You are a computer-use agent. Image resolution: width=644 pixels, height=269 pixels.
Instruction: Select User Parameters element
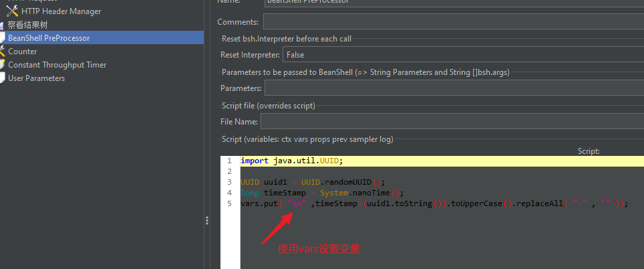pyautogui.click(x=37, y=78)
